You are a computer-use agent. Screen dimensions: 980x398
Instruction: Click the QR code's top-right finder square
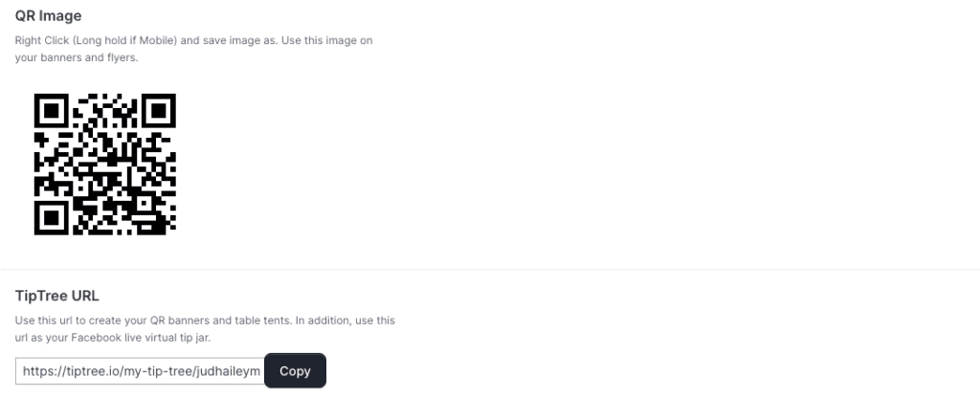[x=159, y=111]
